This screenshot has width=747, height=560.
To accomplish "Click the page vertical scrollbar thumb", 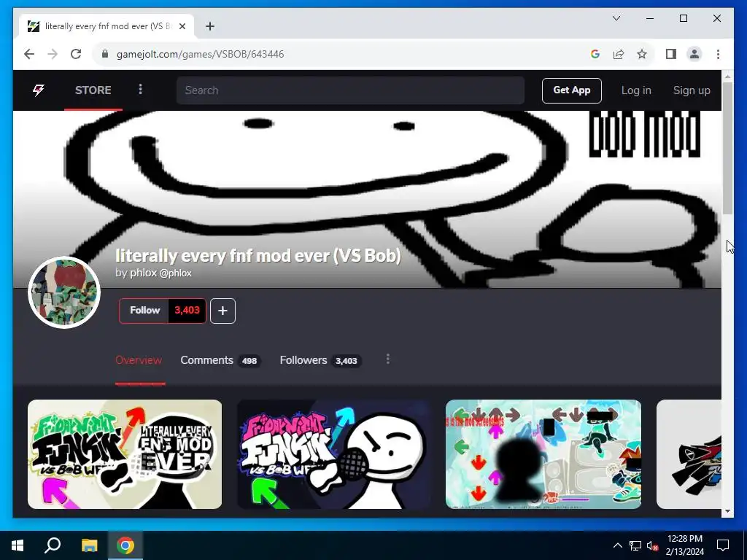I will pos(727,148).
